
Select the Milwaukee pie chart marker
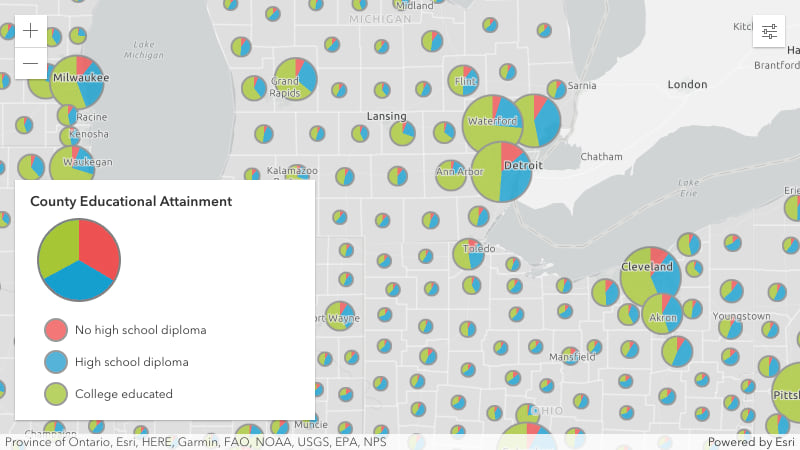click(x=78, y=82)
